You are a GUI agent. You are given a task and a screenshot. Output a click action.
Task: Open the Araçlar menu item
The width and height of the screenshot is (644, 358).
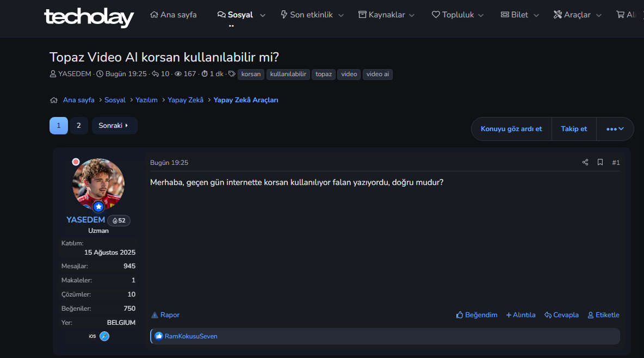point(572,15)
